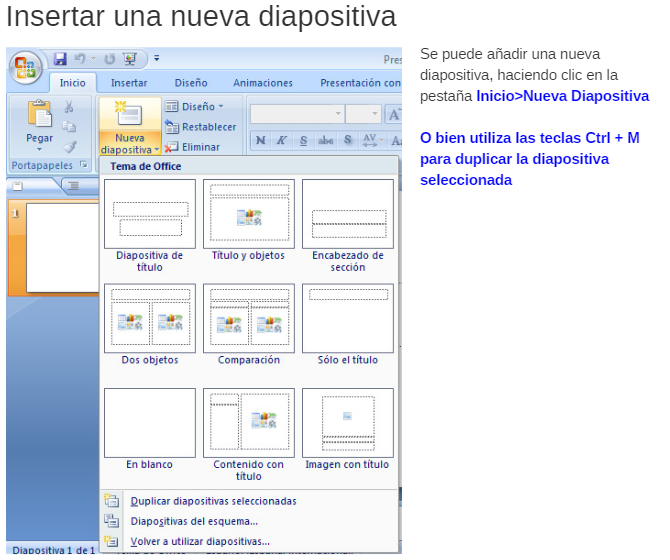670x560 pixels.
Task: Toggle bold (N) formatting
Action: (x=260, y=140)
